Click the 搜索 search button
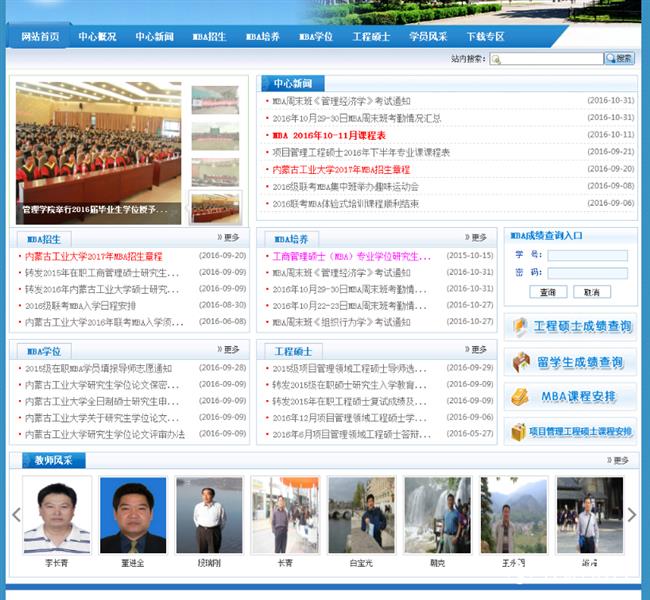This screenshot has width=650, height=600. click(x=620, y=59)
